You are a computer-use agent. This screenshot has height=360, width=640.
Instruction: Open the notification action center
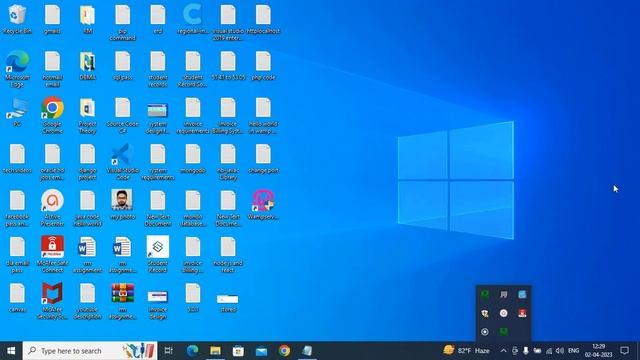pos(624,351)
